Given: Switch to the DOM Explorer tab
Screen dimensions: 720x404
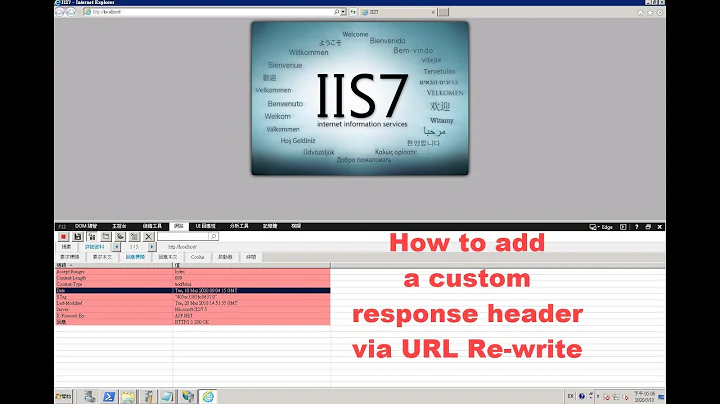Looking at the screenshot, I should pyautogui.click(x=86, y=226).
